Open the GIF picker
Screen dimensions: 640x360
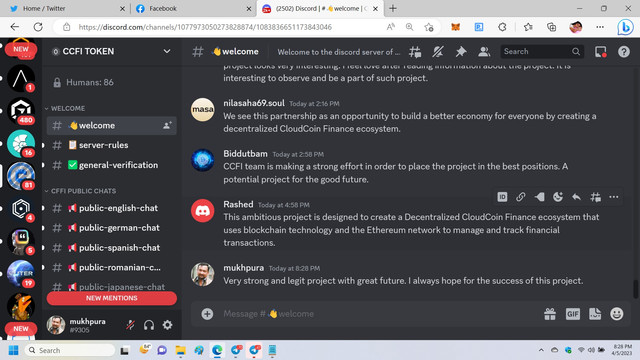tap(573, 314)
